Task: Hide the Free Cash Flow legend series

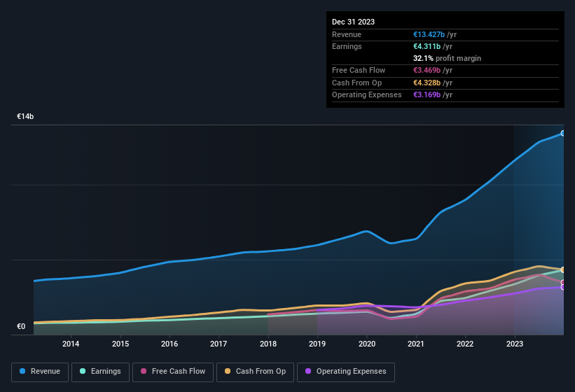Action: pyautogui.click(x=172, y=372)
